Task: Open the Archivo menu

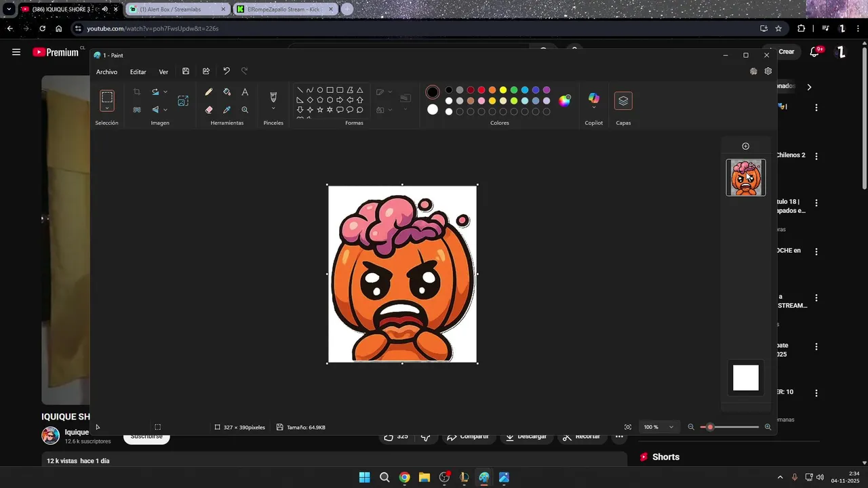Action: [106, 72]
